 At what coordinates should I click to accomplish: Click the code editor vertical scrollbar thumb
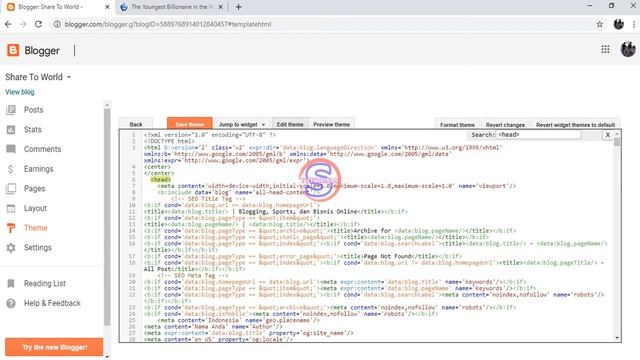click(x=617, y=142)
